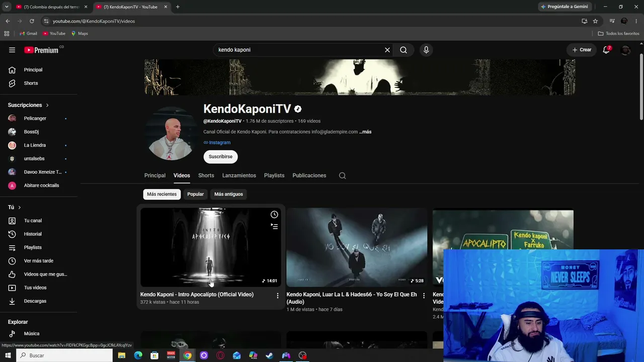Open the Lanzamientos tab
This screenshot has width=644, height=362.
(239, 175)
